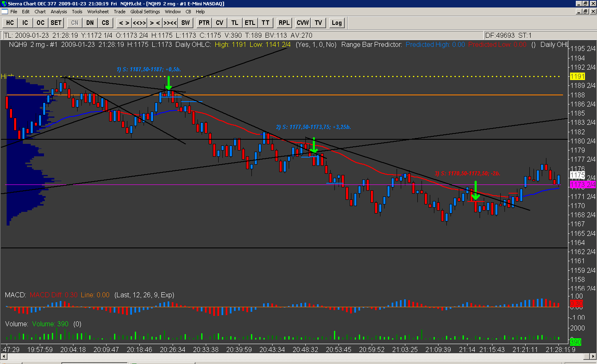
Task: Open the CB menu
Action: coord(188,12)
